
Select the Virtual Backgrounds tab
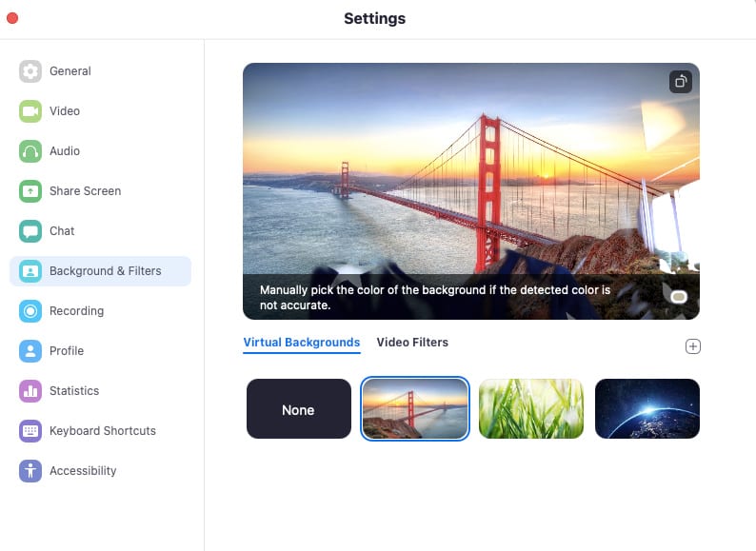tap(301, 343)
